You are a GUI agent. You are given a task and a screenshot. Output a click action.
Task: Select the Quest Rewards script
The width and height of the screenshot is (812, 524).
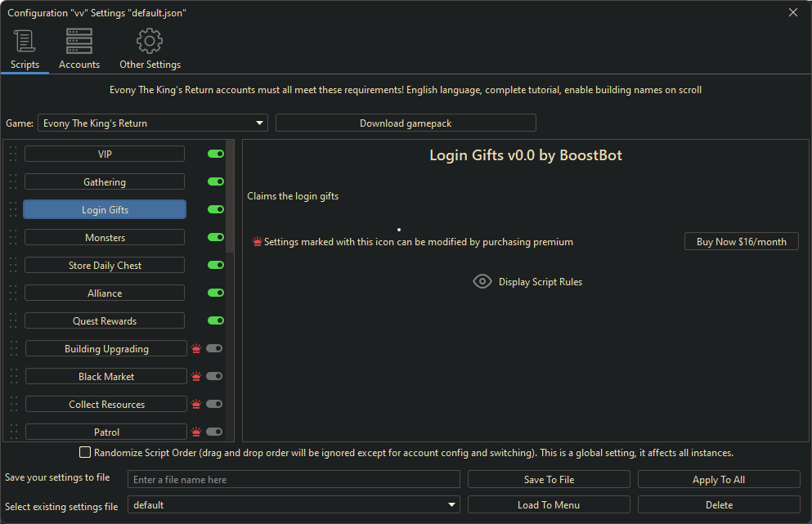pyautogui.click(x=105, y=321)
